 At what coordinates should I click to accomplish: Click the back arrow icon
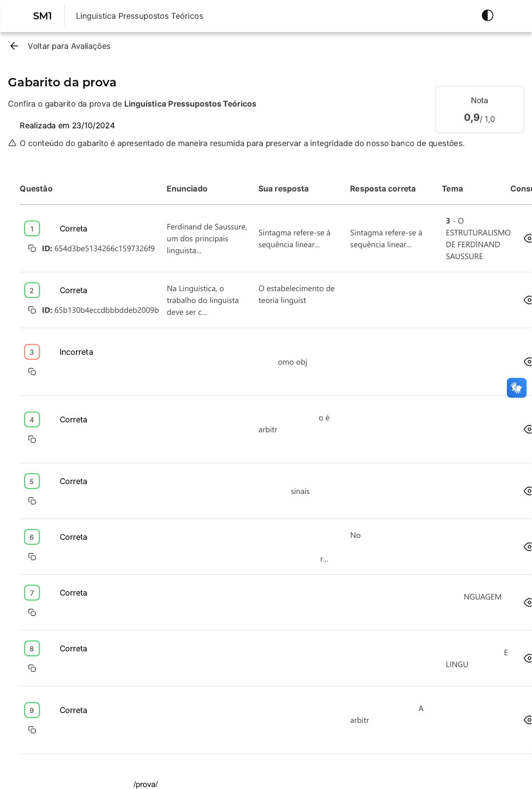tap(14, 46)
